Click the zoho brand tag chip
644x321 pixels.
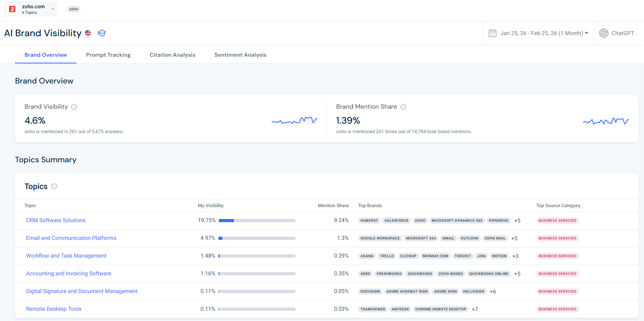[x=74, y=9]
